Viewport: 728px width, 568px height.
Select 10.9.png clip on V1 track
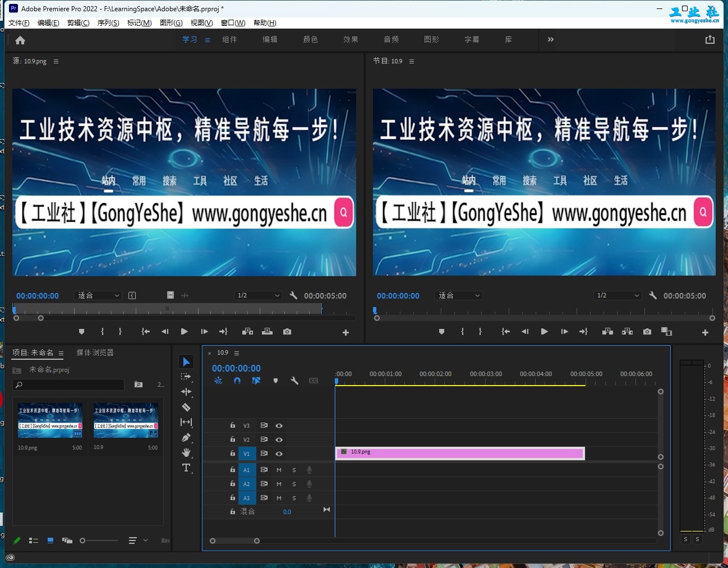coord(460,453)
